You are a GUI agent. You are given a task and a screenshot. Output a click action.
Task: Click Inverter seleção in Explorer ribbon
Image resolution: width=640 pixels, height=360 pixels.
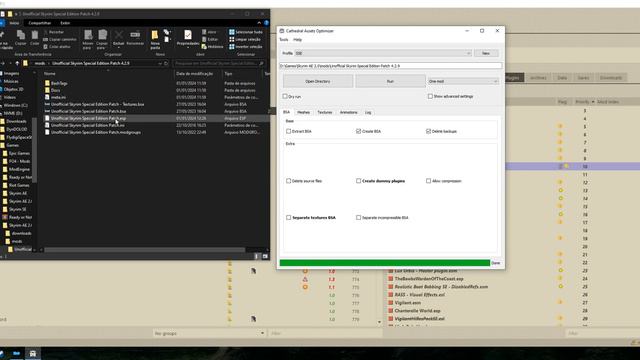tap(246, 47)
